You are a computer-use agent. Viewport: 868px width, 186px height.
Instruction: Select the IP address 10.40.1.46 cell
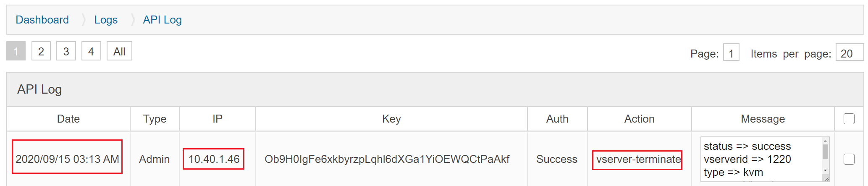point(214,159)
